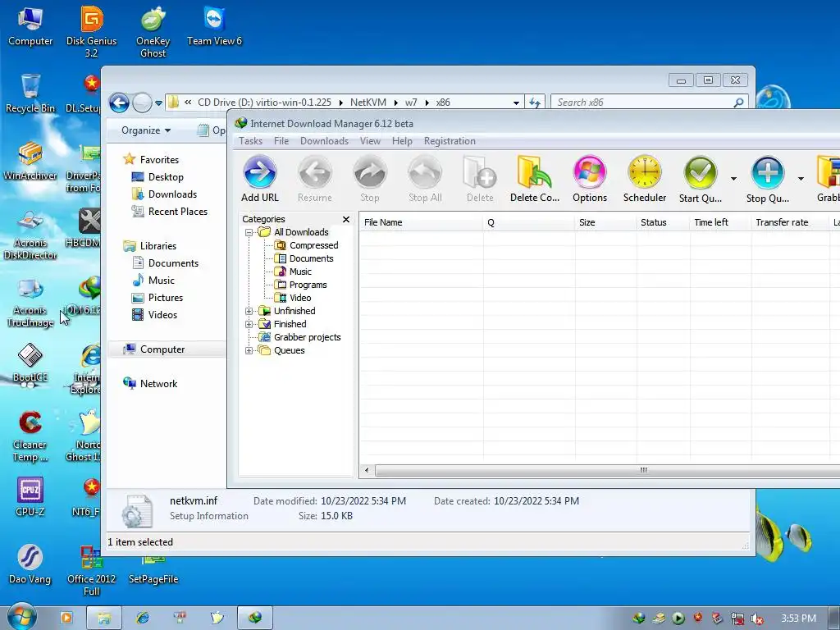Open the Windows Start menu
This screenshot has width=840, height=630.
click(x=21, y=617)
